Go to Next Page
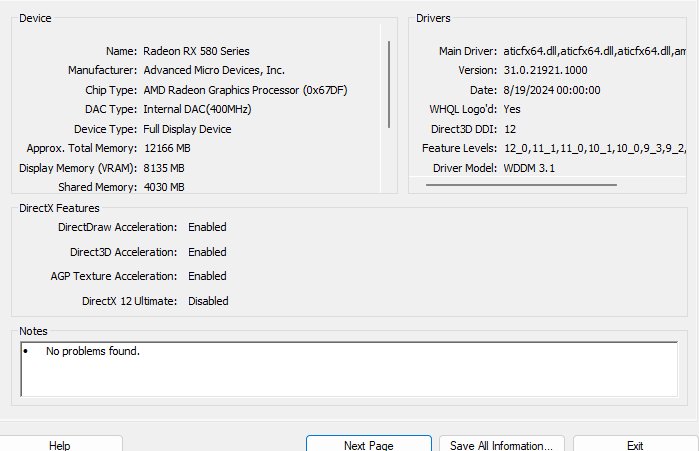This screenshot has width=699, height=451. (369, 444)
